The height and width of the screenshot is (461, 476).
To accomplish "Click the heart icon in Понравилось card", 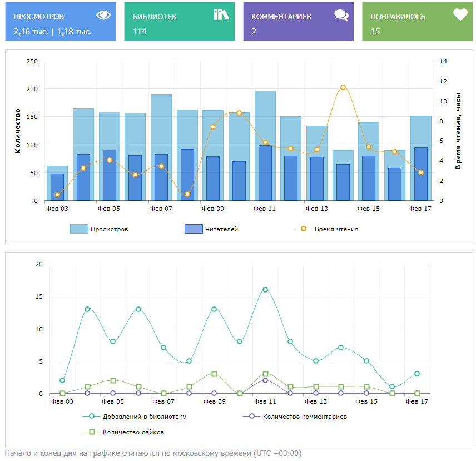I will 460,14.
